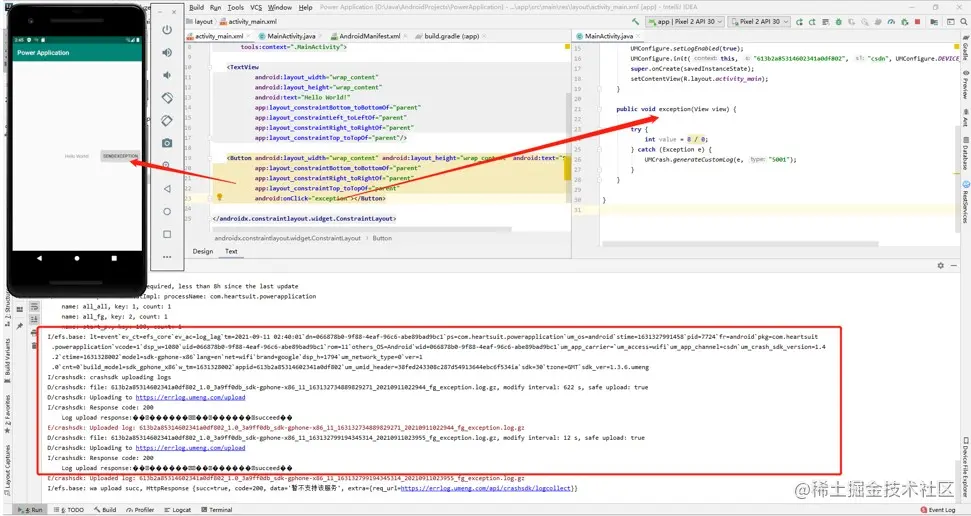Rotate the emulator left

167,98
